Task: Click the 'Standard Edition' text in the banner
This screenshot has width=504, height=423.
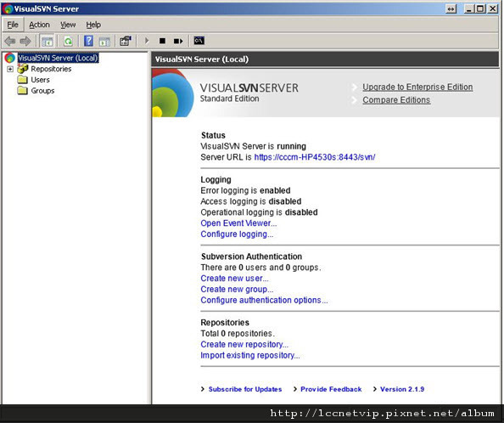Action: point(229,99)
